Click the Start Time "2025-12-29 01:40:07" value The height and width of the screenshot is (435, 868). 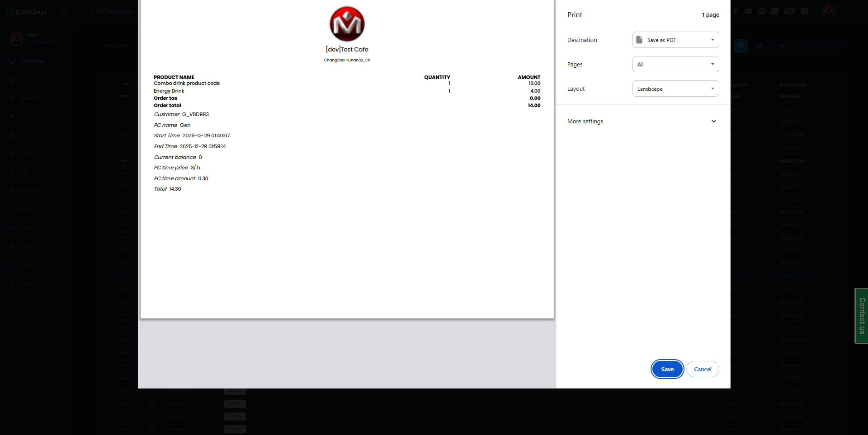coord(206,136)
